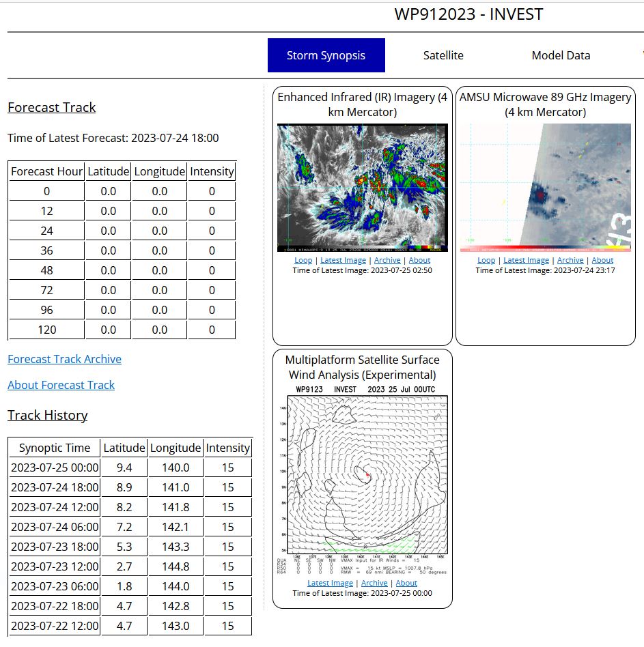The width and height of the screenshot is (644, 647).
Task: Open Latest Image link under Infrared imagery
Action: pos(343,260)
